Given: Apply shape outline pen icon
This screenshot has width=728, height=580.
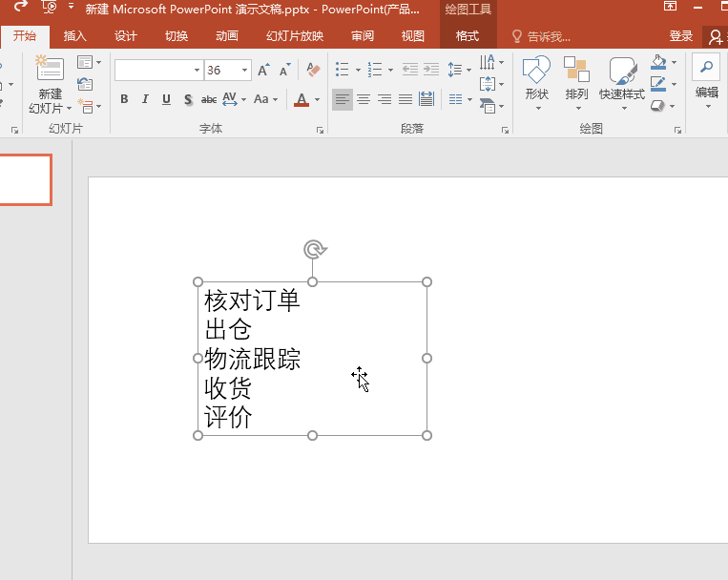Looking at the screenshot, I should click(658, 84).
